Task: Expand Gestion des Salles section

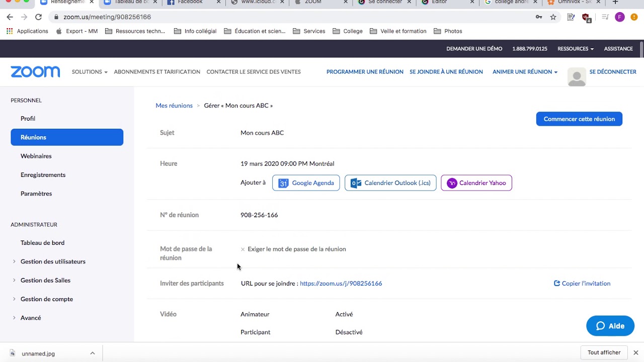Action: 45,280
